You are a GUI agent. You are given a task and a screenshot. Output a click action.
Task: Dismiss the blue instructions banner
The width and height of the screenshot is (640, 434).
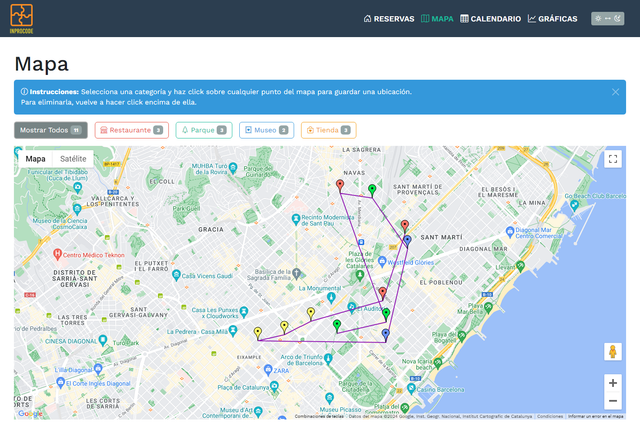click(x=615, y=92)
